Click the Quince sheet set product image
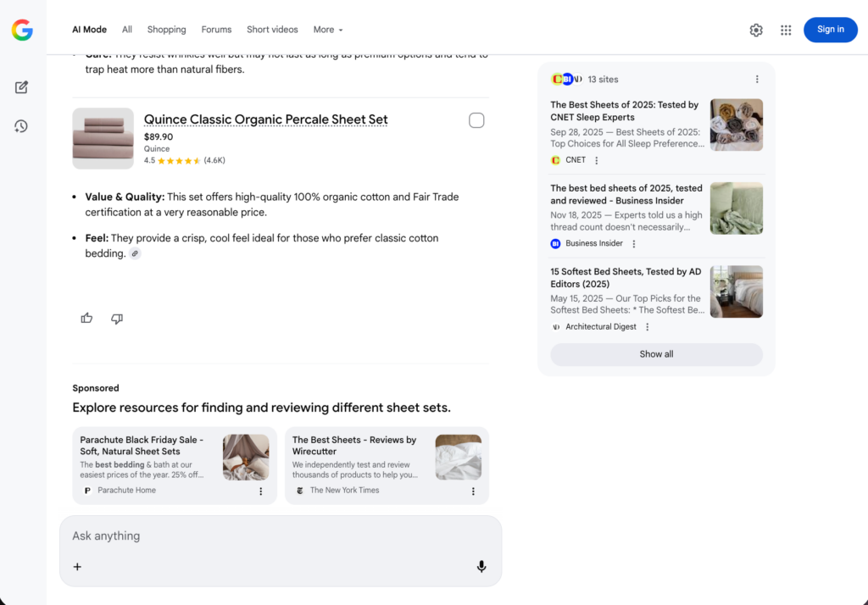 click(x=103, y=138)
